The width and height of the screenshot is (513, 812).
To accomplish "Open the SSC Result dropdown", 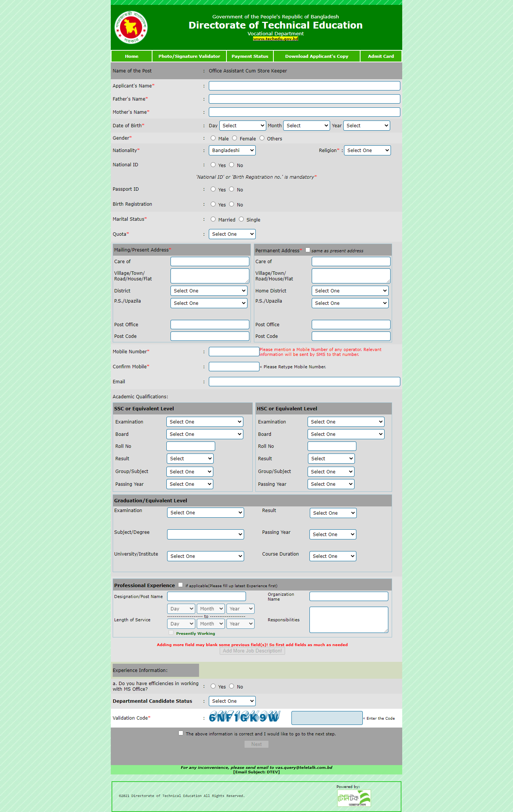I will point(190,459).
